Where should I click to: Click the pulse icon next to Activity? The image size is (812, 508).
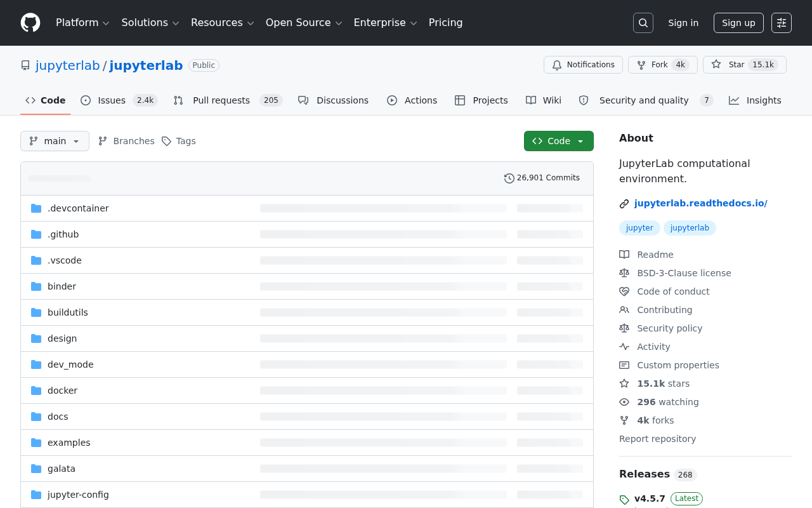(624, 347)
